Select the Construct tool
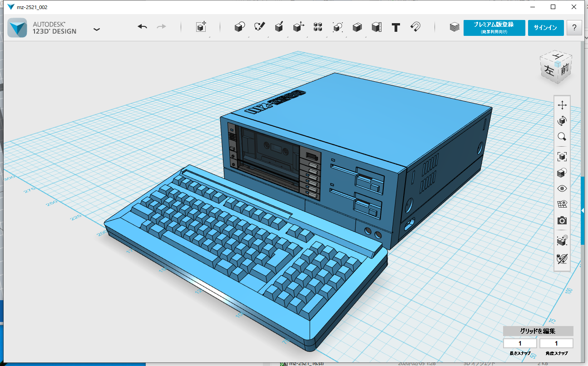 coord(279,27)
